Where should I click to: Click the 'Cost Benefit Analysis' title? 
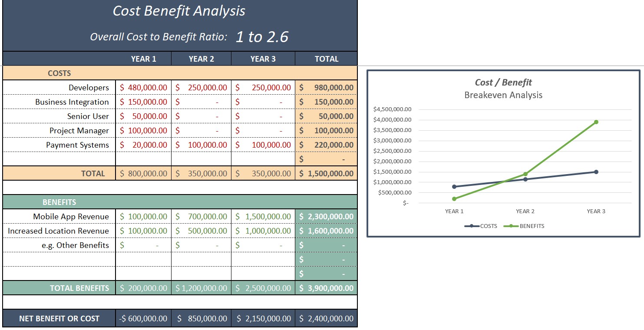coord(179,11)
